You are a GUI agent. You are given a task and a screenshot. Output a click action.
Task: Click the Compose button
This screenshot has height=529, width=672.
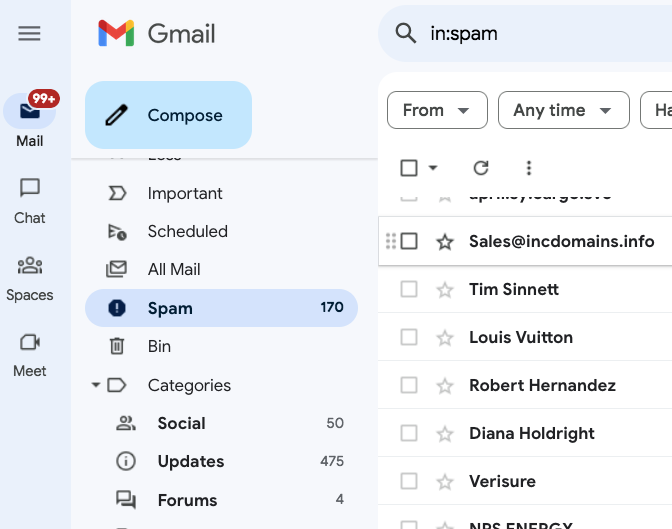click(168, 115)
